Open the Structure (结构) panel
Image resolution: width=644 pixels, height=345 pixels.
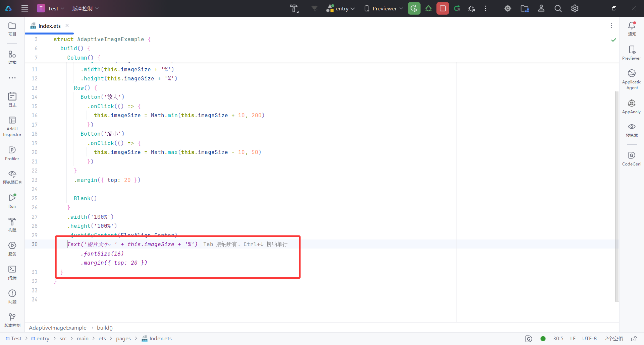pos(12,57)
